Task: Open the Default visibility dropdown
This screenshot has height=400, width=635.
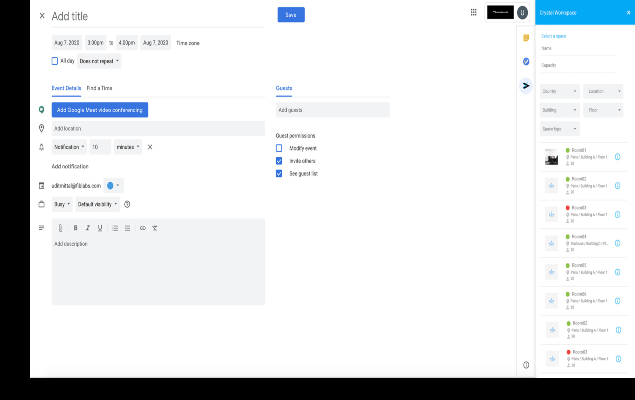Action: click(x=98, y=204)
